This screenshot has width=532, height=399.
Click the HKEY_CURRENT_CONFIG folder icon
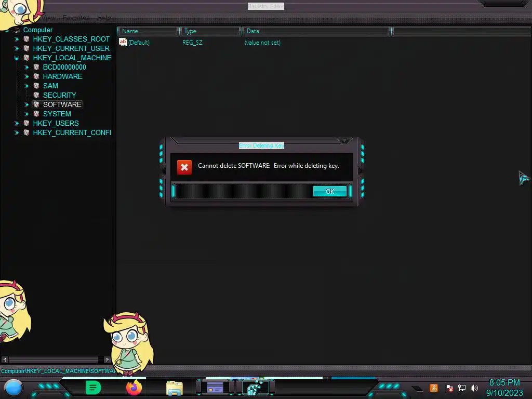pyautogui.click(x=26, y=132)
